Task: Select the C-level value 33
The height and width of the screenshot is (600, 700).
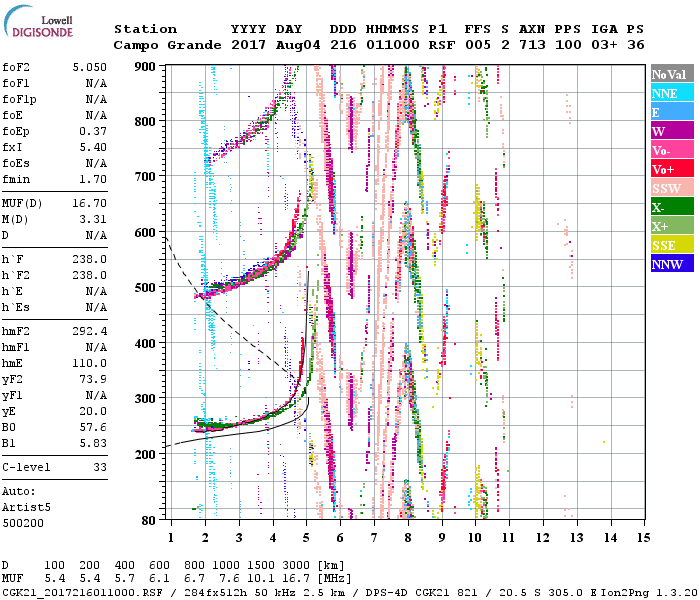Action: (x=99, y=467)
